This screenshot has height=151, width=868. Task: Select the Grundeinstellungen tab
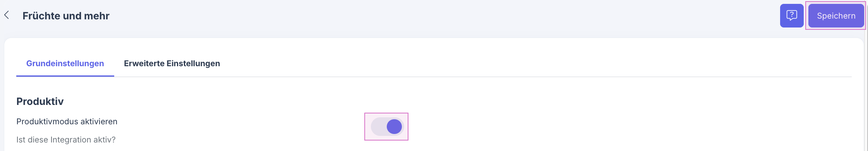[65, 63]
